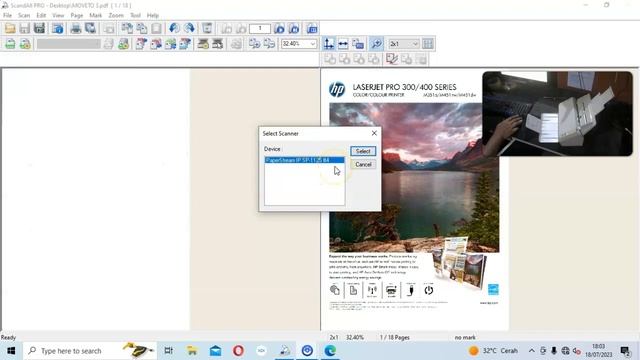Viewport: 640px width, 360px height.
Task: Click the page select icon beside last page
Action: [312, 28]
